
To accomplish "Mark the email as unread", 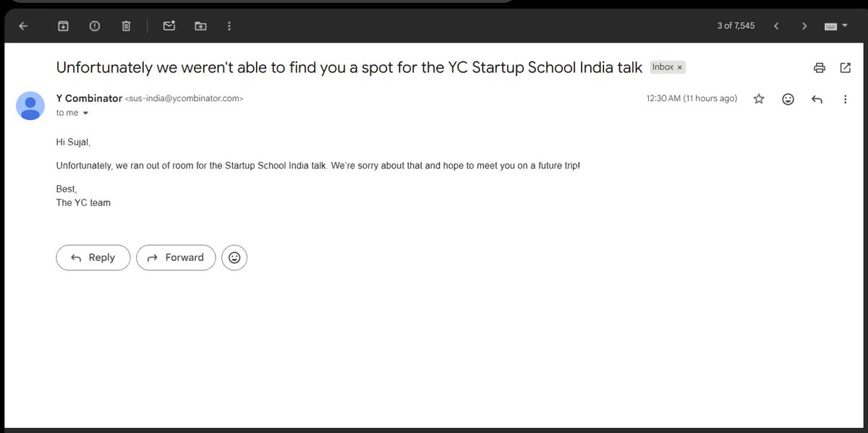I will point(169,26).
